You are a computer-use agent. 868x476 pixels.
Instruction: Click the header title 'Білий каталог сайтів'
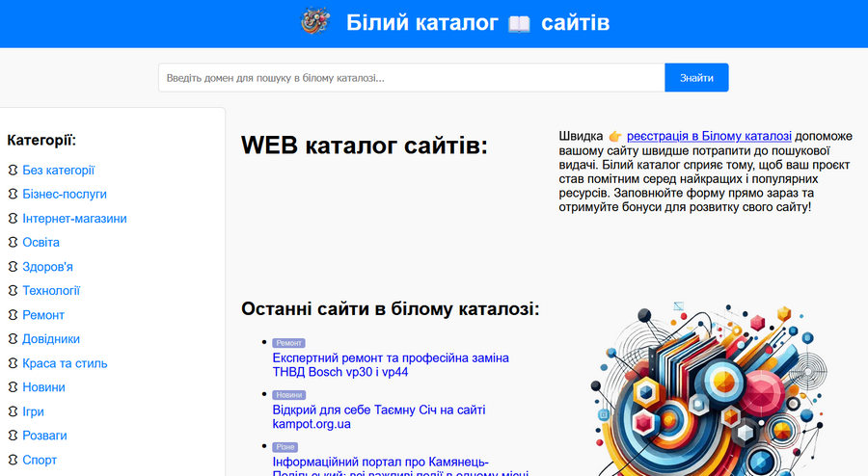(x=477, y=23)
